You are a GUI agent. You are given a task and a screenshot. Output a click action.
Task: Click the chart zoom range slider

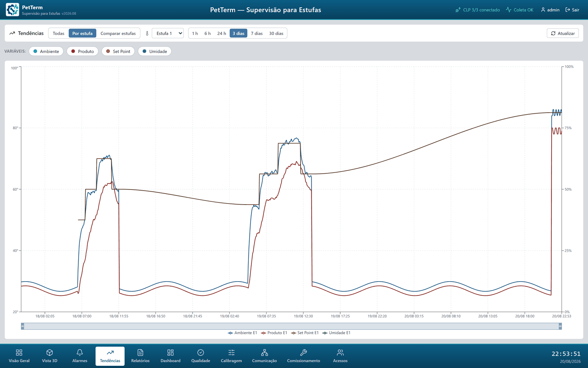click(x=291, y=326)
